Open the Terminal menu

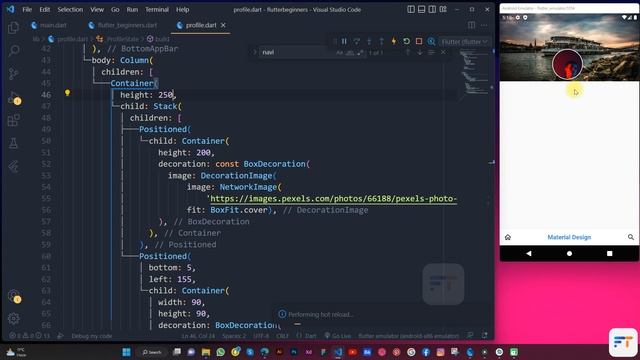[x=157, y=9]
